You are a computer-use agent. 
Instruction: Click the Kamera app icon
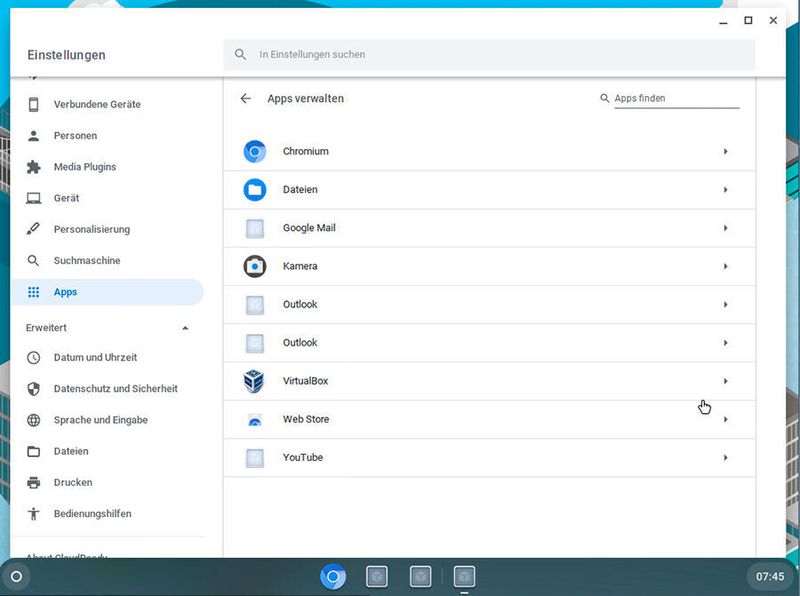tap(255, 266)
